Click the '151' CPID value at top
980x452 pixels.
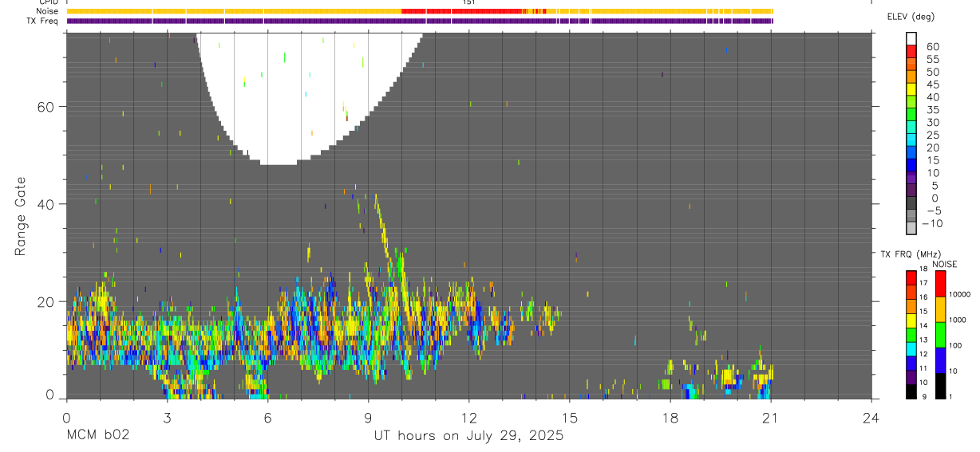click(469, 2)
